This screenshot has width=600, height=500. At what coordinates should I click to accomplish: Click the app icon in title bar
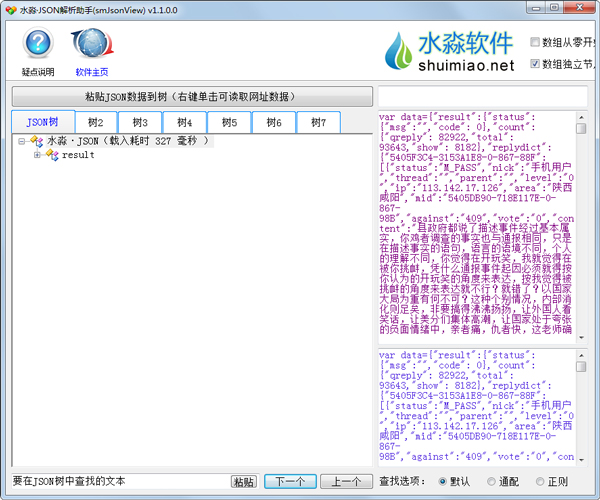(x=11, y=10)
